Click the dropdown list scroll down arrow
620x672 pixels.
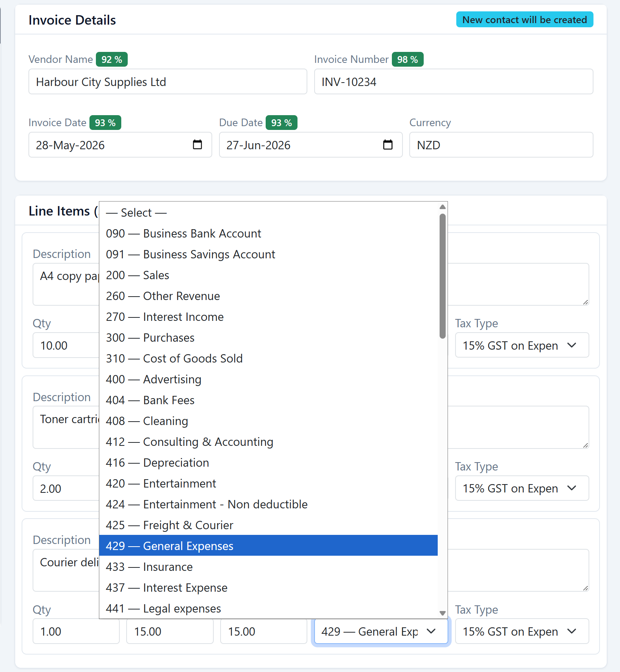(442, 613)
